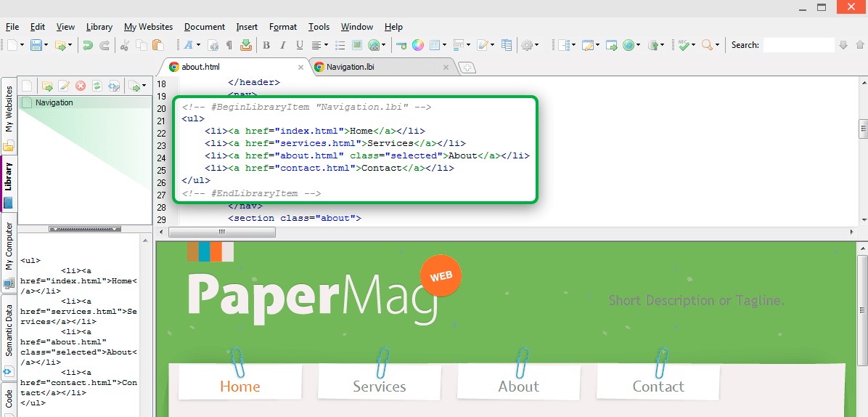
Task: Click the Search input field
Action: [798, 46]
